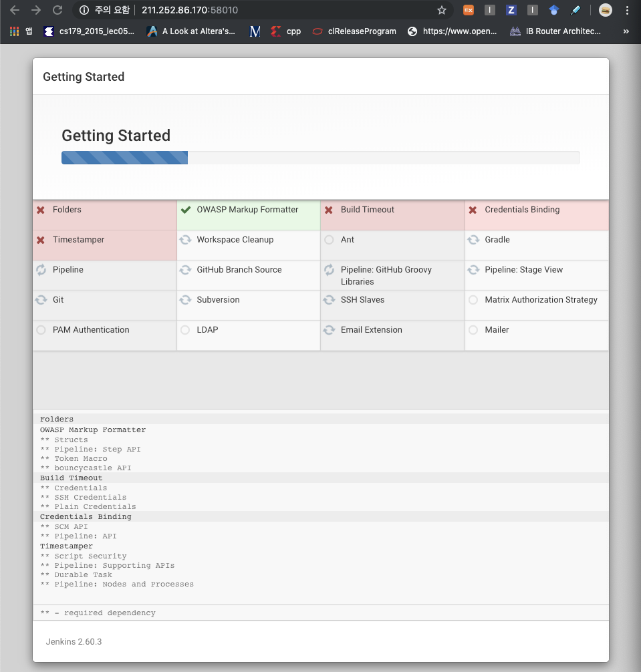Viewport: 641px width, 672px height.
Task: Open the cs179_2015_lec05 bookmark
Action: pyautogui.click(x=89, y=31)
